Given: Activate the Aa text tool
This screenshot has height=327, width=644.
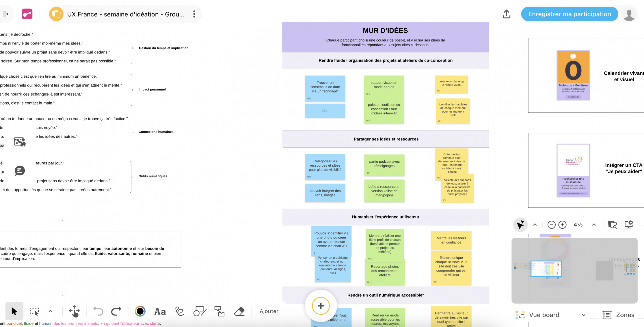Looking at the screenshot, I should tap(160, 311).
